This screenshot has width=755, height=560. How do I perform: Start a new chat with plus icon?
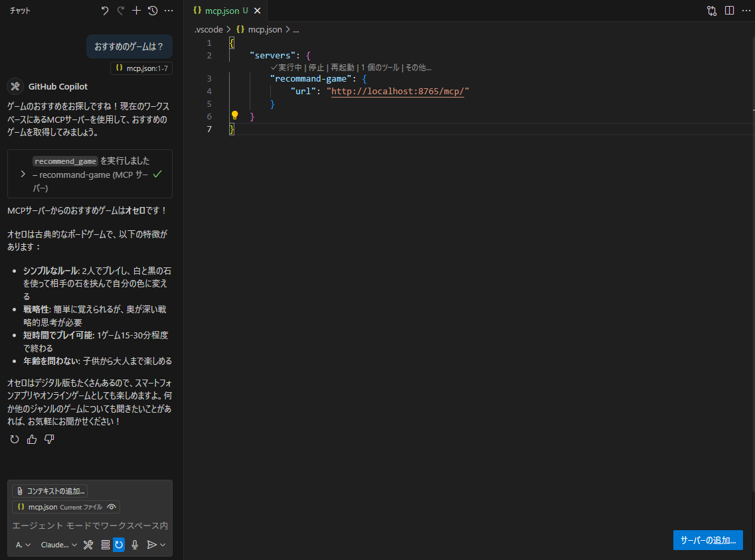(137, 11)
